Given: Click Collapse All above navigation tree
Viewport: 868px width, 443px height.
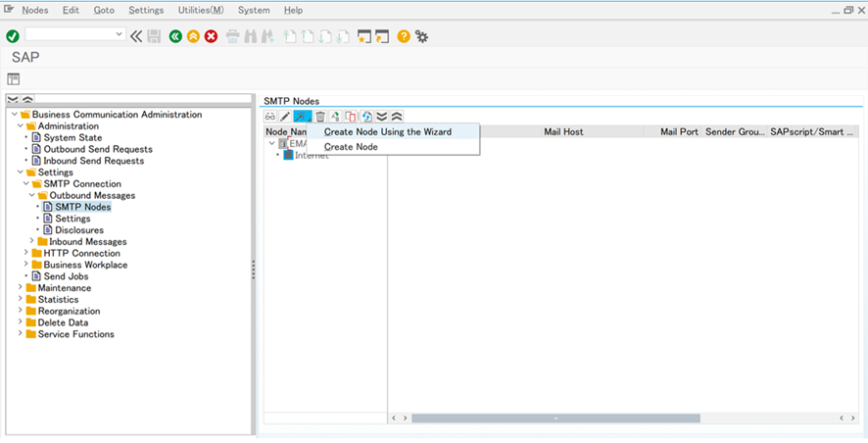Looking at the screenshot, I should tap(27, 99).
